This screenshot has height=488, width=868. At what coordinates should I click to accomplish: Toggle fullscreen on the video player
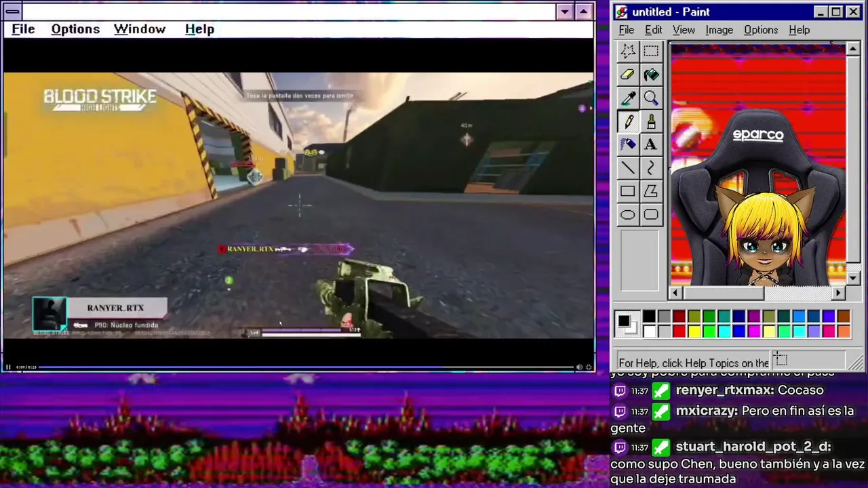coord(589,367)
